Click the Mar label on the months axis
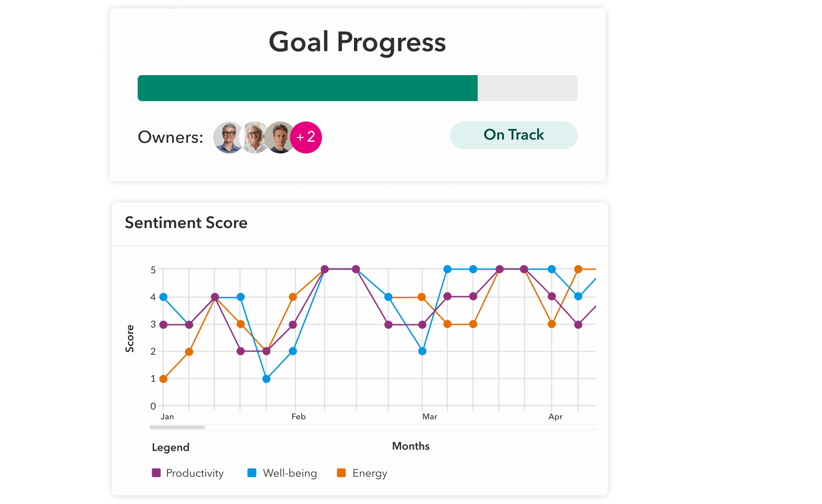Viewport: 822px width, 504px height. 430,417
